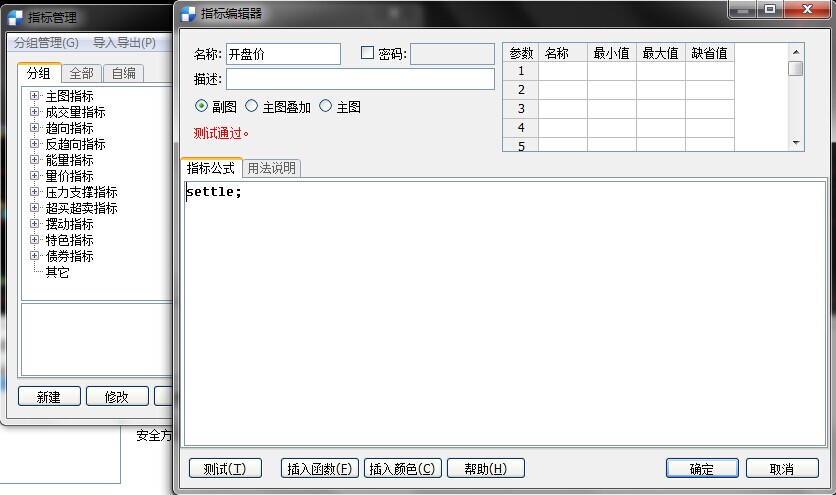The image size is (836, 495).
Task: Select the 其它 tree item
Action: [57, 272]
